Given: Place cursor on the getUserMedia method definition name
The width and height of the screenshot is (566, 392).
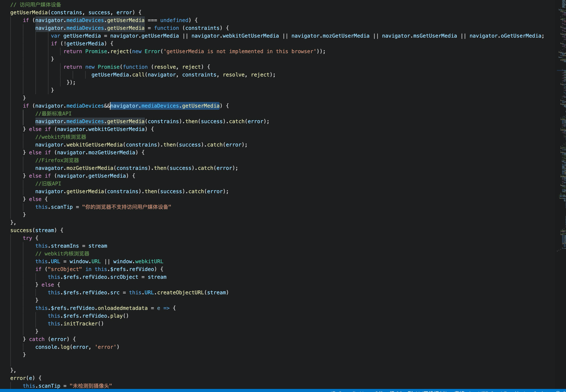Looking at the screenshot, I should (x=29, y=13).
